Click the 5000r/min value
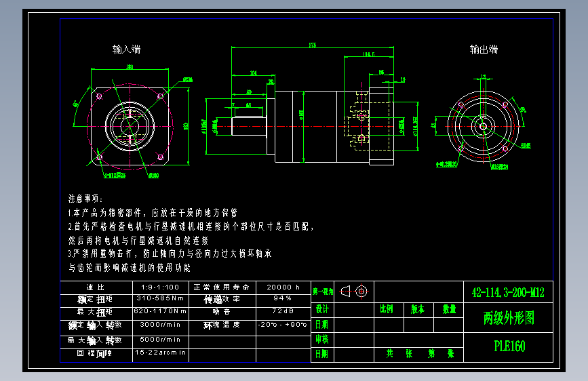This screenshot has width=588, height=381. [x=161, y=340]
